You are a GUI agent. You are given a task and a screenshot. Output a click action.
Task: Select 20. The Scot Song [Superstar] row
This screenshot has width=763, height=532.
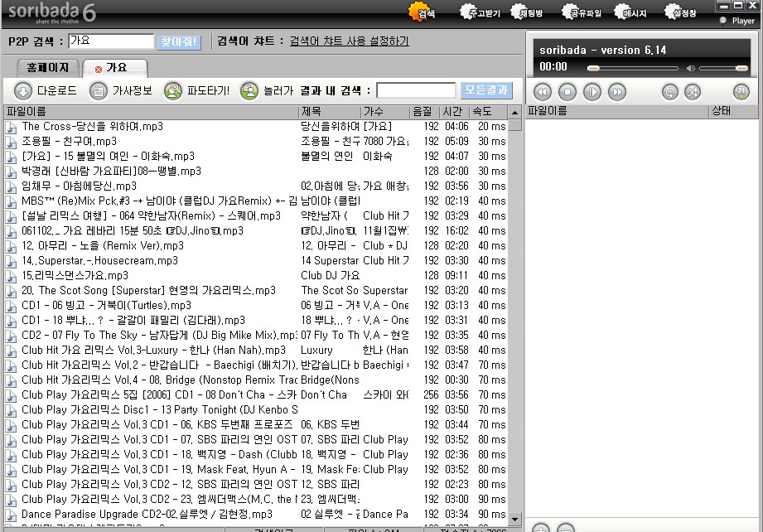coord(256,291)
